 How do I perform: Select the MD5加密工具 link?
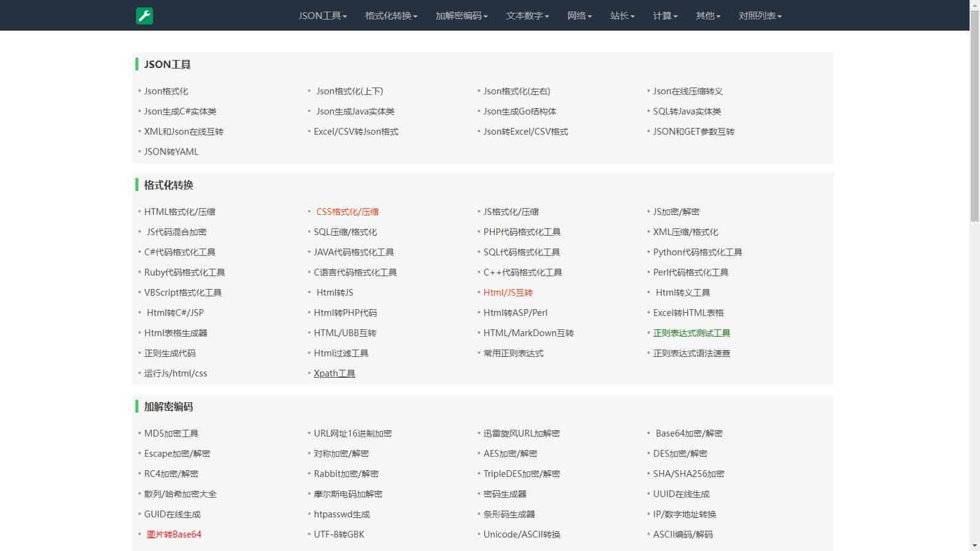[171, 433]
